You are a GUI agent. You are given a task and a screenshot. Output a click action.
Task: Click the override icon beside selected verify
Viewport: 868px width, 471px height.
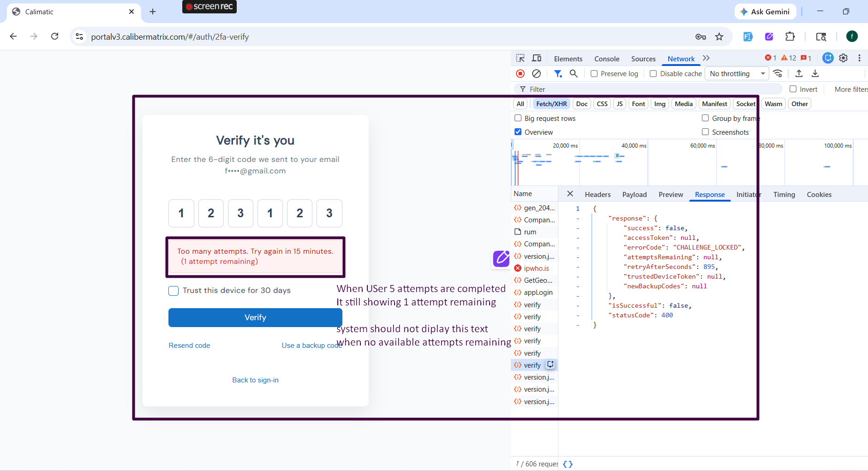[550, 364]
